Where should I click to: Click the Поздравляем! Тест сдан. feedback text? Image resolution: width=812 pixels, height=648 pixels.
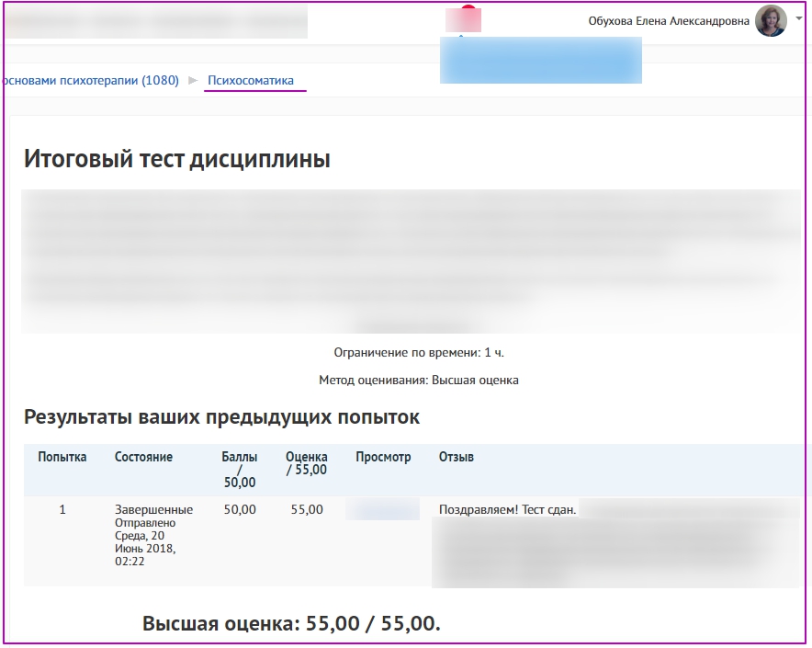click(x=507, y=510)
